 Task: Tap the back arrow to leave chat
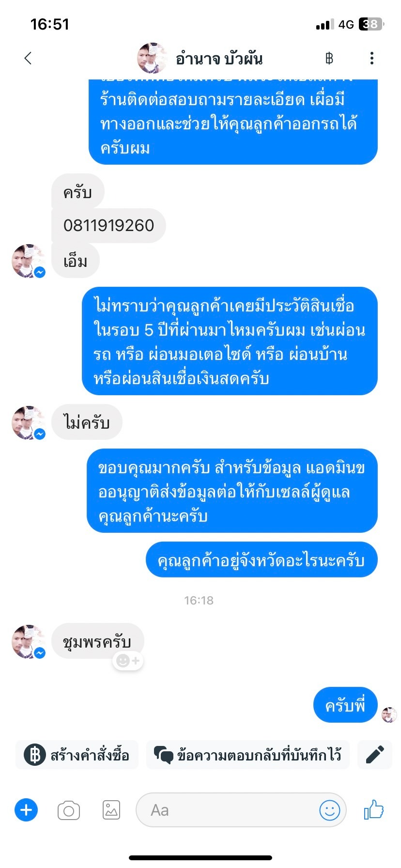point(28,58)
